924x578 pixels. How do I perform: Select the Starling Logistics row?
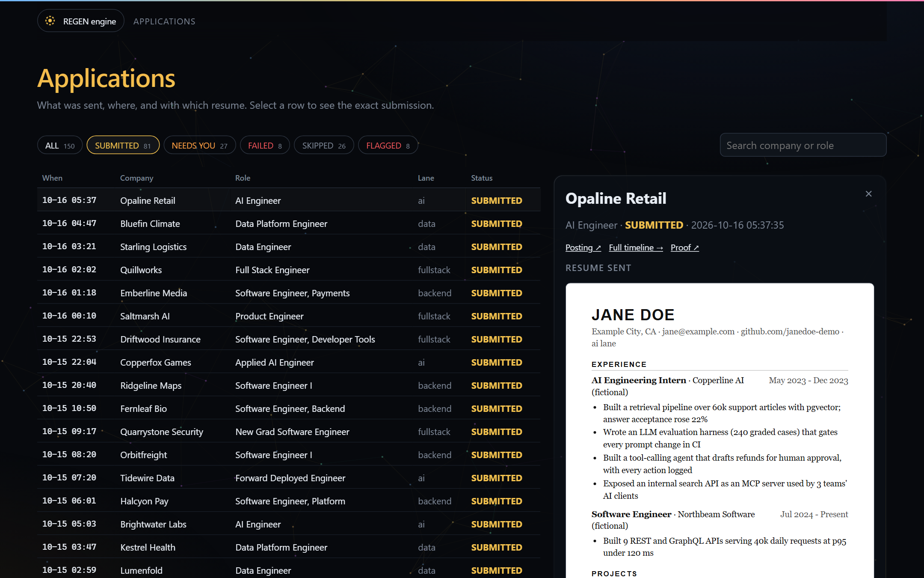[289, 247]
